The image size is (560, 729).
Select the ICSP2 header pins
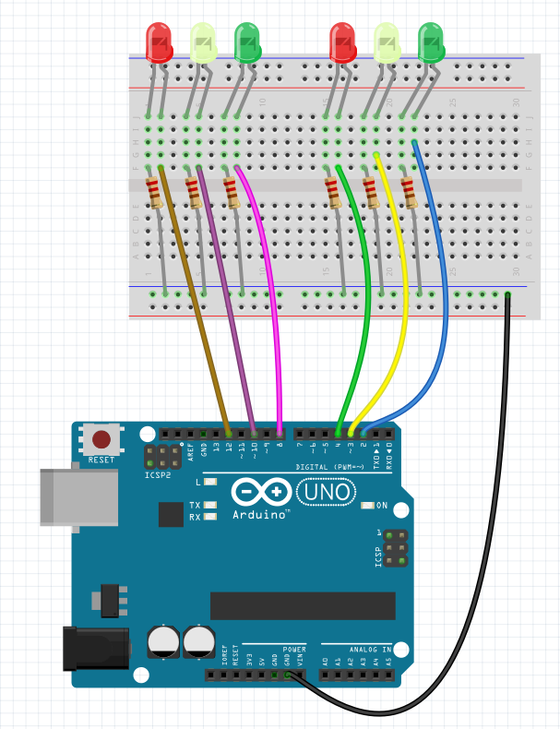coord(162,455)
